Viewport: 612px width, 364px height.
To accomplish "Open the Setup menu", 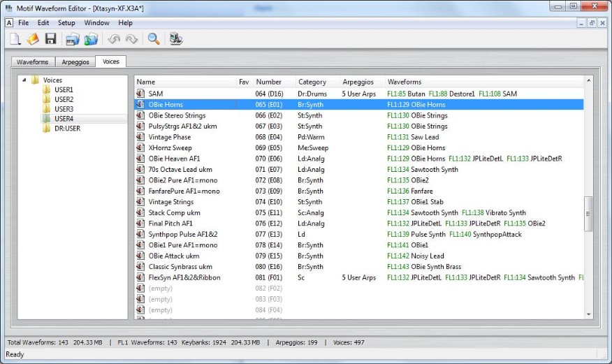I will pyautogui.click(x=66, y=23).
